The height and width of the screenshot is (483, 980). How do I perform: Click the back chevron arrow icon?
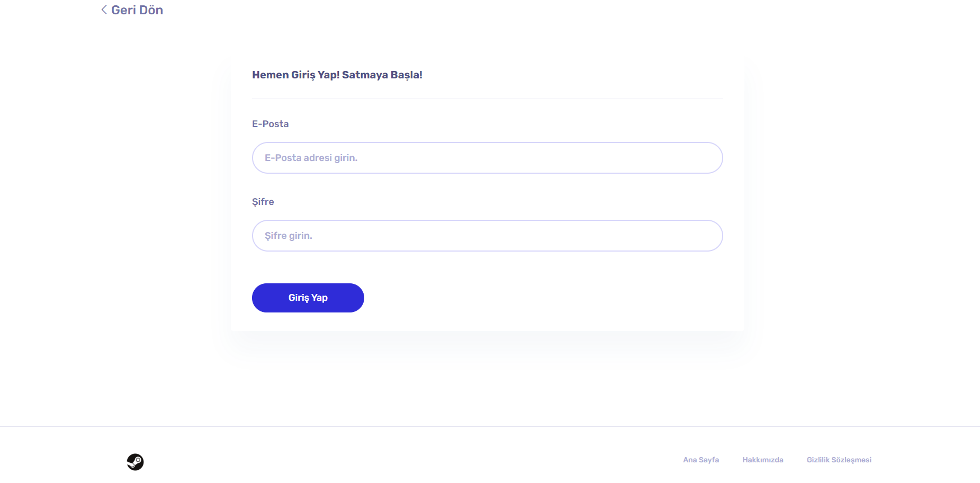[x=104, y=10]
